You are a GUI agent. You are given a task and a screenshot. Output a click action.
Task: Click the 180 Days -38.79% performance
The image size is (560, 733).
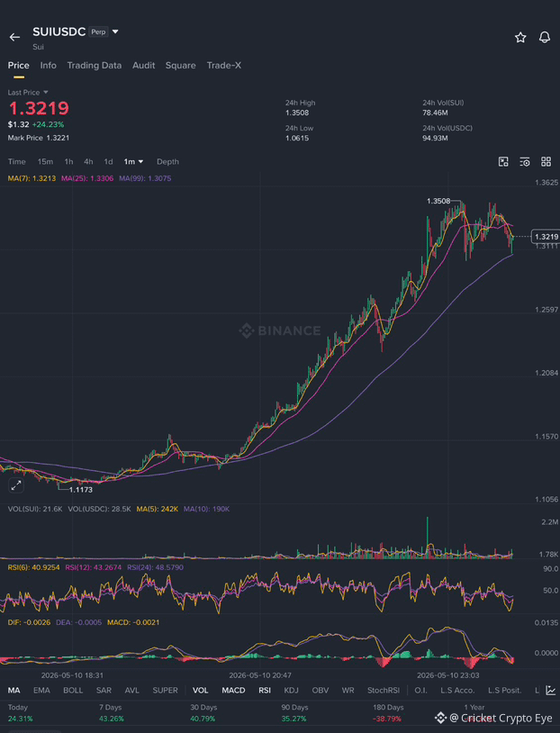(388, 713)
